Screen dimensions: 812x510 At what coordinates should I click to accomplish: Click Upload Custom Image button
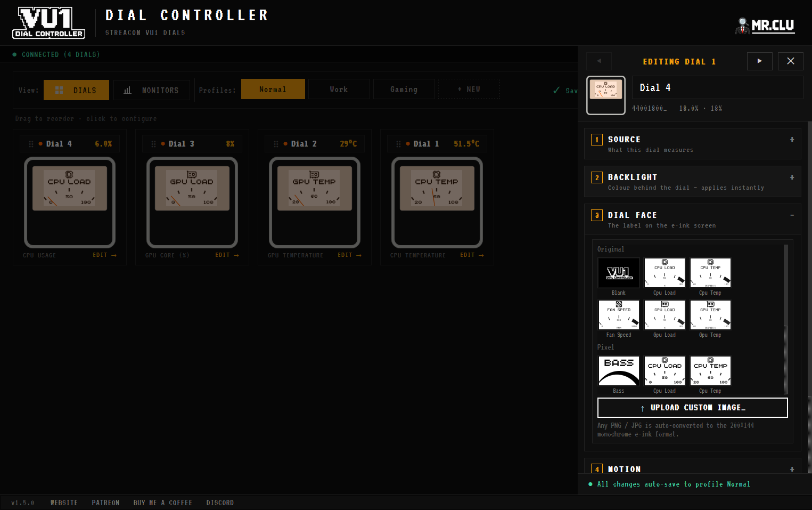[693, 408]
